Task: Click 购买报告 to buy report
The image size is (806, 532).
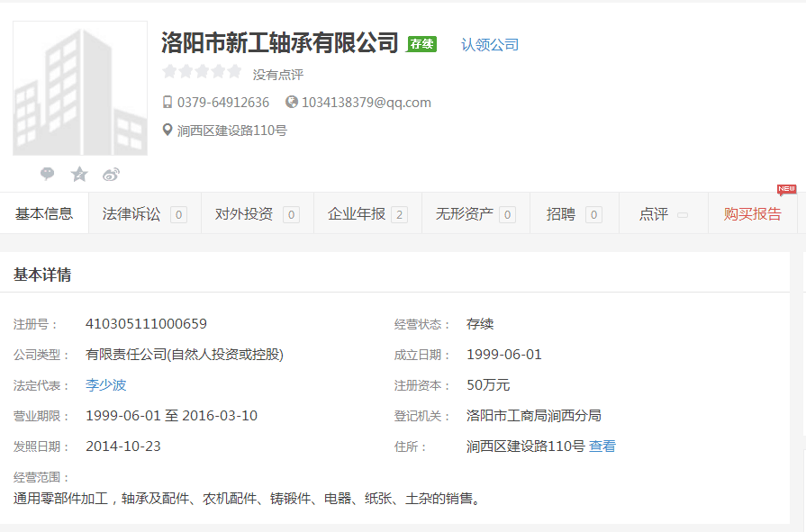Action: pyautogui.click(x=753, y=214)
